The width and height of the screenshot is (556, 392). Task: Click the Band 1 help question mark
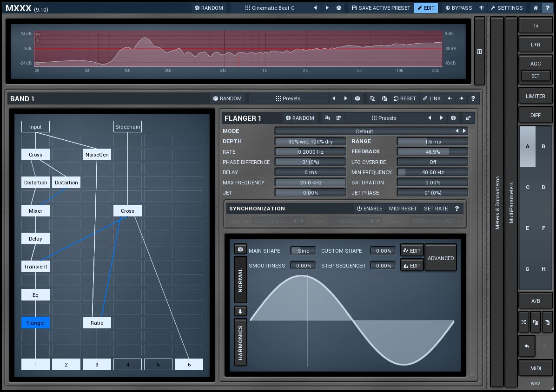click(473, 98)
